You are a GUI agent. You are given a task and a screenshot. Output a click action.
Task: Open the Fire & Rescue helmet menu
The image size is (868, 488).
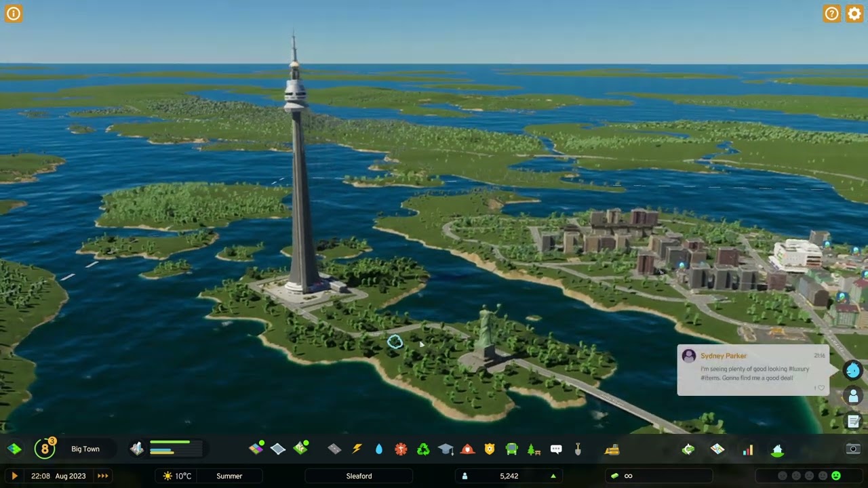[x=467, y=449]
